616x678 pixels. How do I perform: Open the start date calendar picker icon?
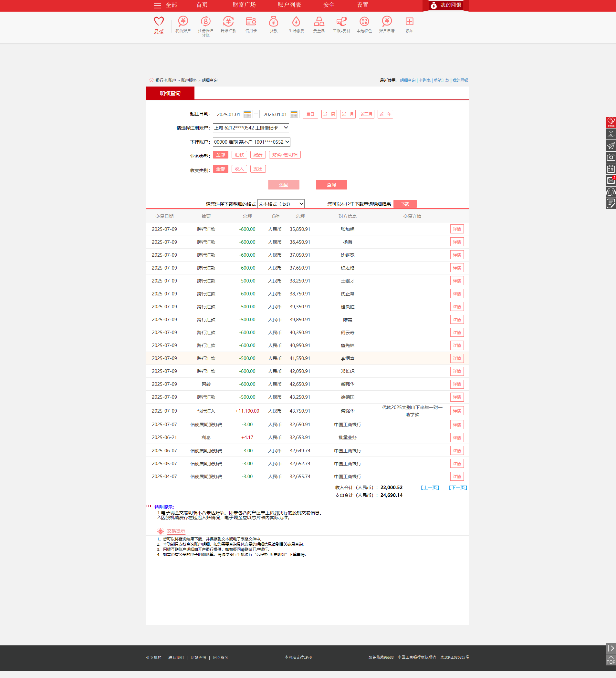247,114
